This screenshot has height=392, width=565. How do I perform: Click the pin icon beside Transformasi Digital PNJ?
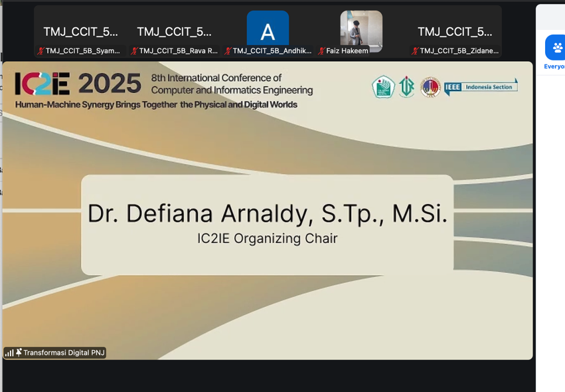click(x=19, y=352)
